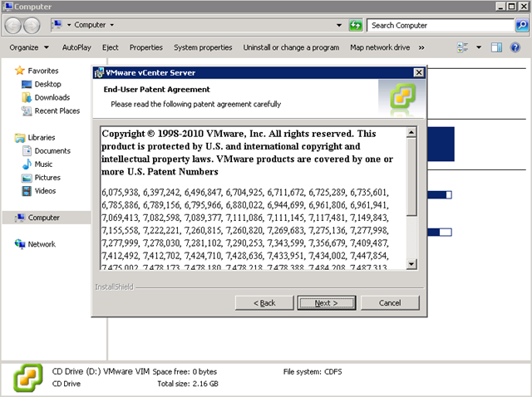Click the Downloads folder icon
This screenshot has width=532, height=397.
click(x=27, y=97)
